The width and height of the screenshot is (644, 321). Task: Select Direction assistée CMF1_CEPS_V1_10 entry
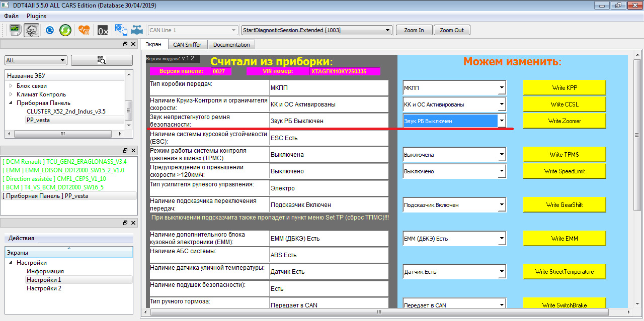pos(54,178)
